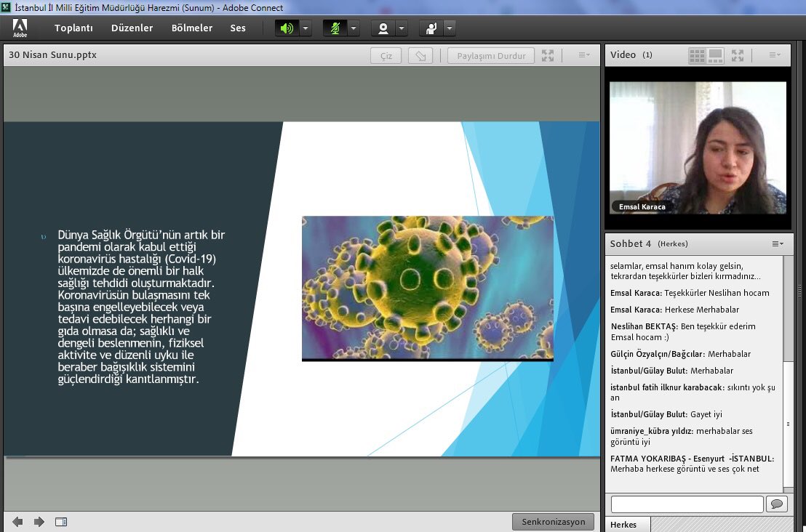
Task: Click the pointer tool icon button
Action: tap(420, 55)
